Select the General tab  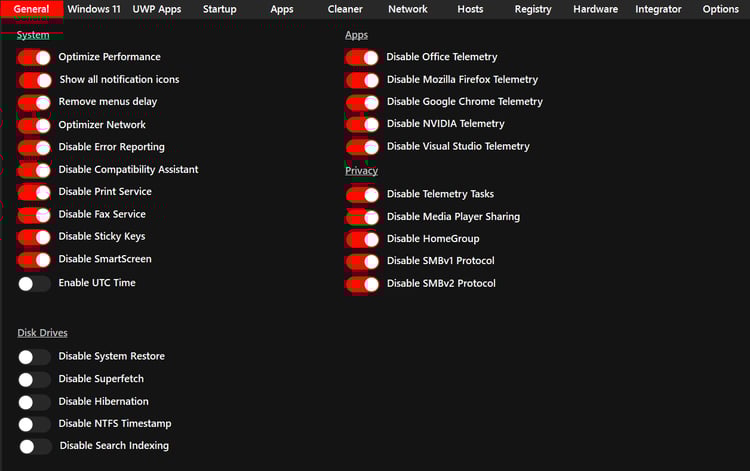click(x=32, y=9)
